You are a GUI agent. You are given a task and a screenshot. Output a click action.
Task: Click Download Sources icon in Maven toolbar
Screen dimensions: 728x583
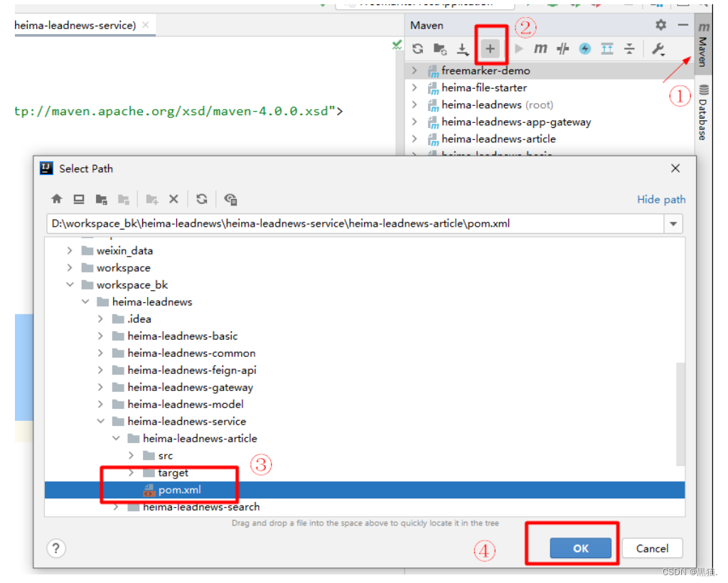click(462, 49)
